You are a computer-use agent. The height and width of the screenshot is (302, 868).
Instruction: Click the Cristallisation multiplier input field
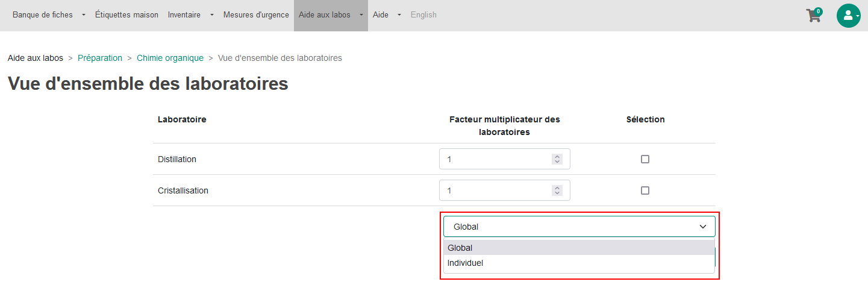[x=505, y=190]
